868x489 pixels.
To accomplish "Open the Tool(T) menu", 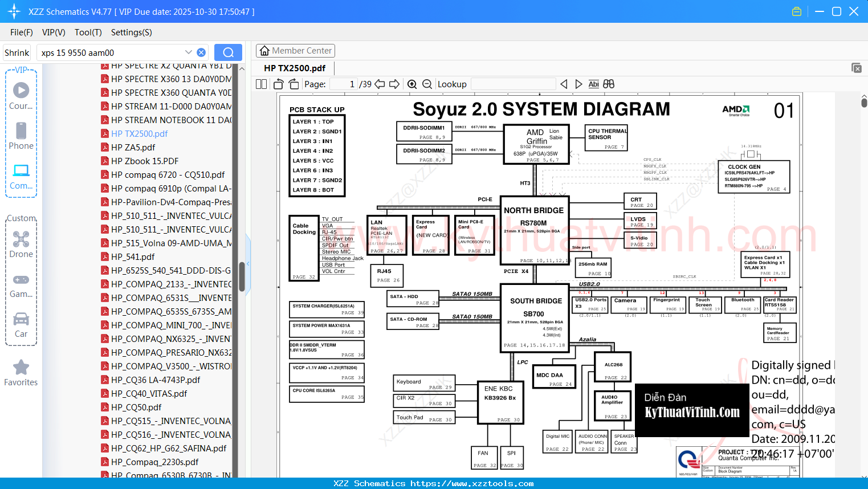I will pos(88,32).
